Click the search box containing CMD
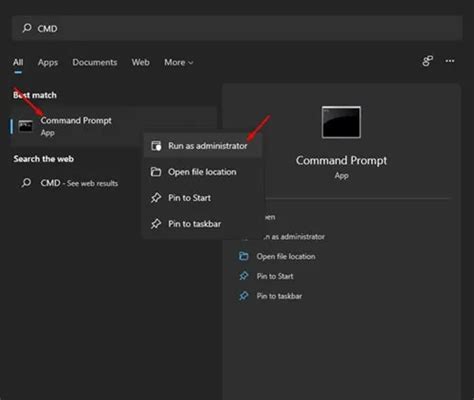 (237, 28)
